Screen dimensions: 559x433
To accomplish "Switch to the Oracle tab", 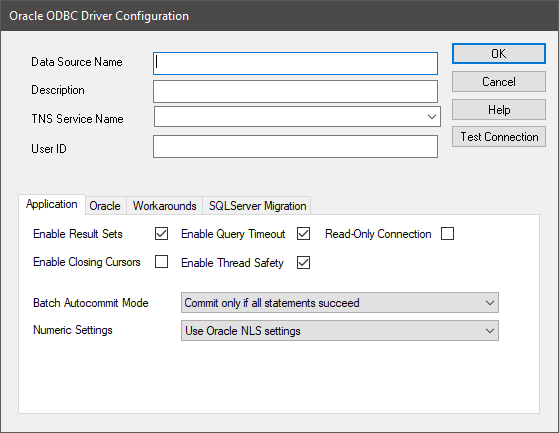I will [x=105, y=206].
